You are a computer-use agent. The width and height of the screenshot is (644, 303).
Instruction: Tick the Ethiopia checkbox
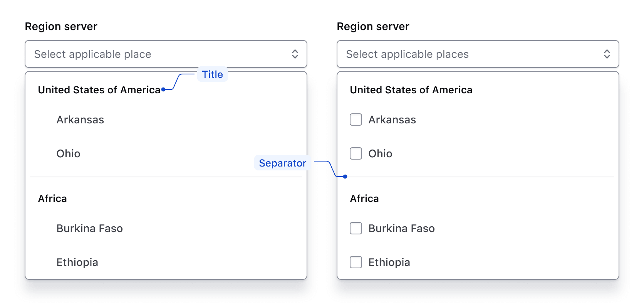pyautogui.click(x=356, y=262)
